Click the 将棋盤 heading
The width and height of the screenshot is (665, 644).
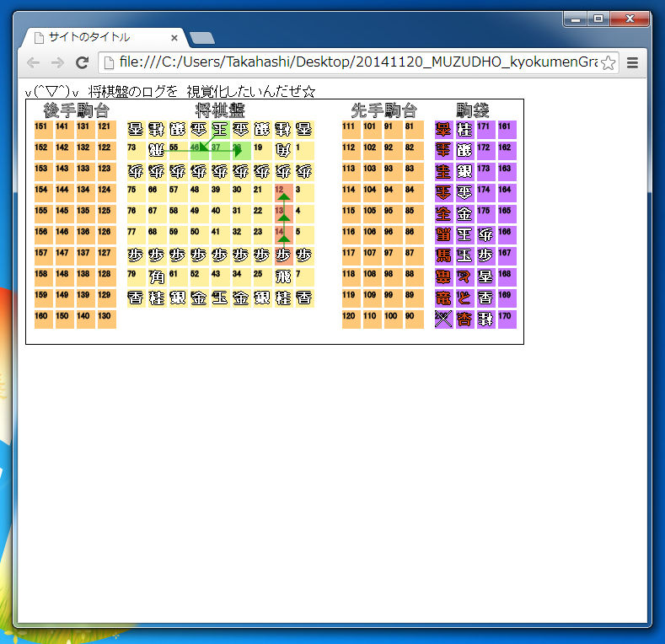[x=220, y=110]
